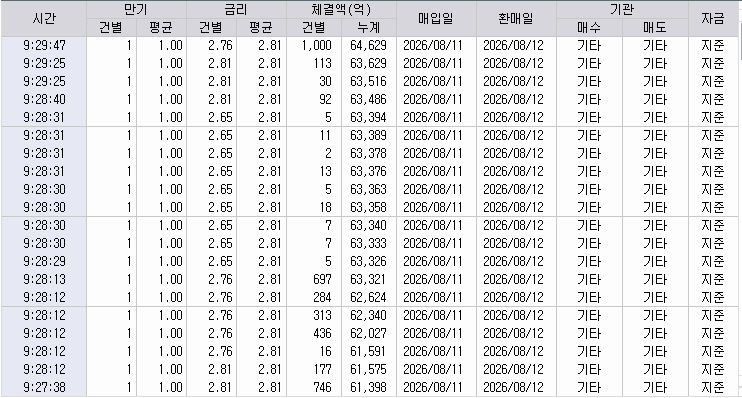This screenshot has width=742, height=398.
Task: Select cumulative value 62,624
Action: click(x=368, y=297)
